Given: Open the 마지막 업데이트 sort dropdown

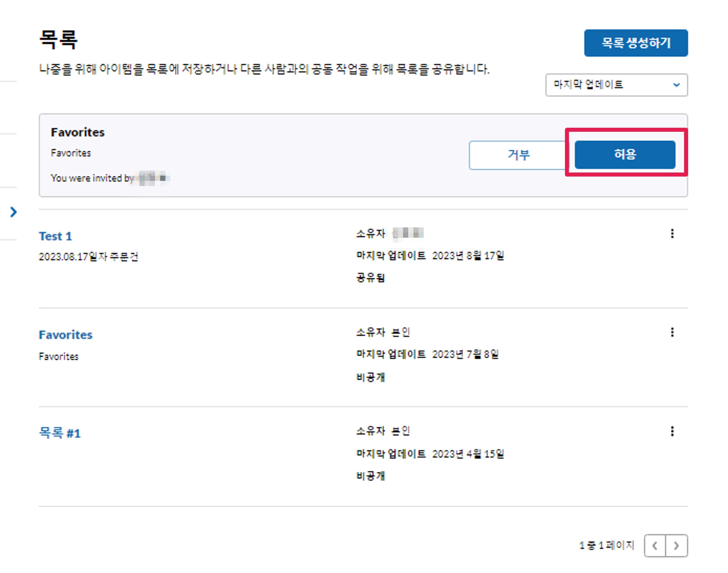Looking at the screenshot, I should click(616, 85).
